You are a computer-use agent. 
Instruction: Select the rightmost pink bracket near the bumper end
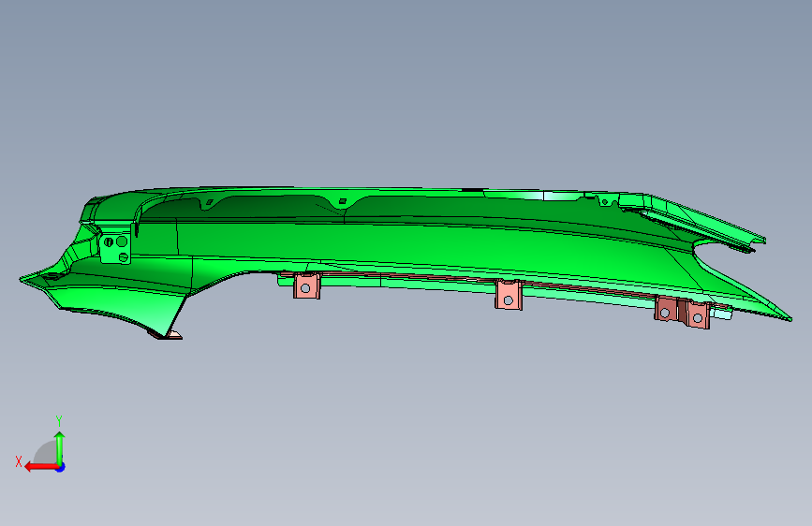point(697,314)
